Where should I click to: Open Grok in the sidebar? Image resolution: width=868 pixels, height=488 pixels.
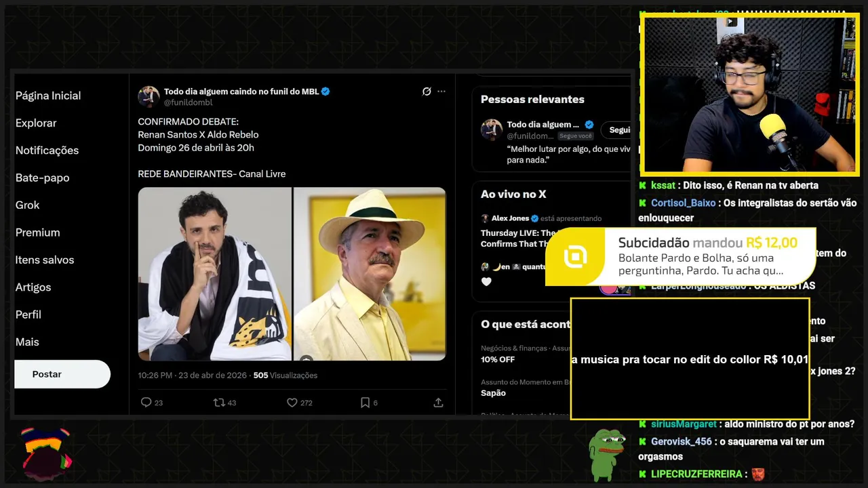(27, 205)
